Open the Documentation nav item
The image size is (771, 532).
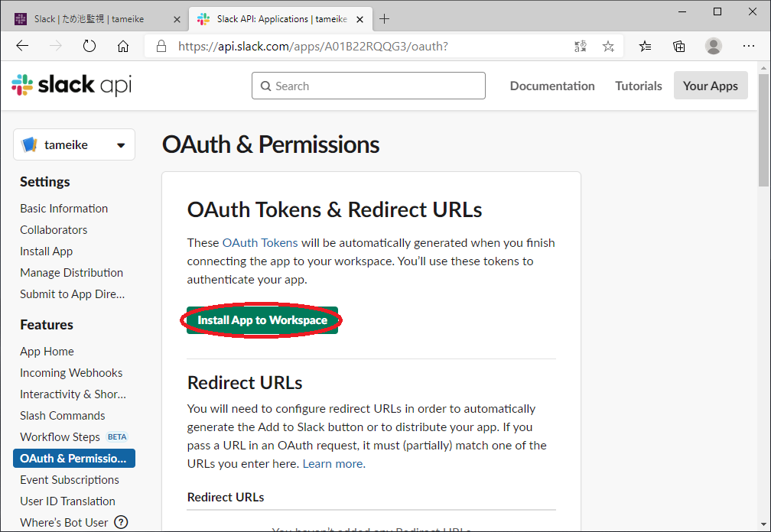552,86
